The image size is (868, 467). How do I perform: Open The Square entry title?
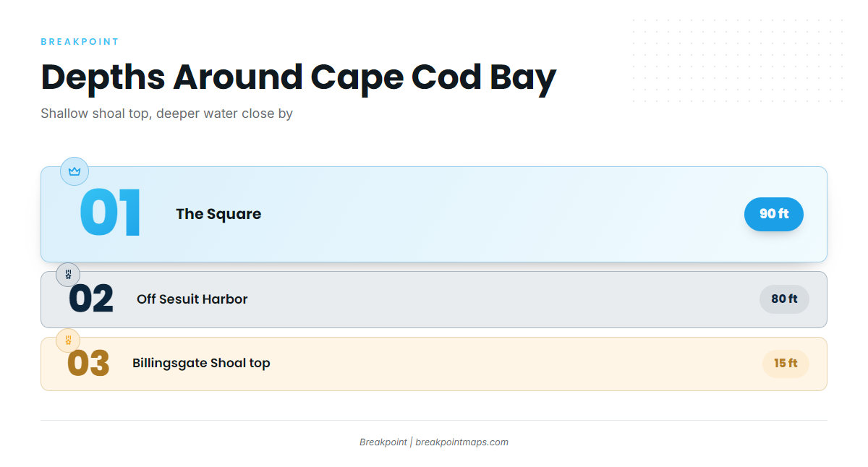(x=218, y=214)
